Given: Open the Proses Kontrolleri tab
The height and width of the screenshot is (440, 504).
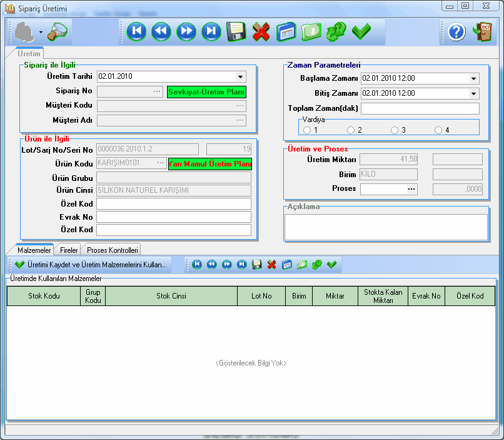Looking at the screenshot, I should 112,250.
